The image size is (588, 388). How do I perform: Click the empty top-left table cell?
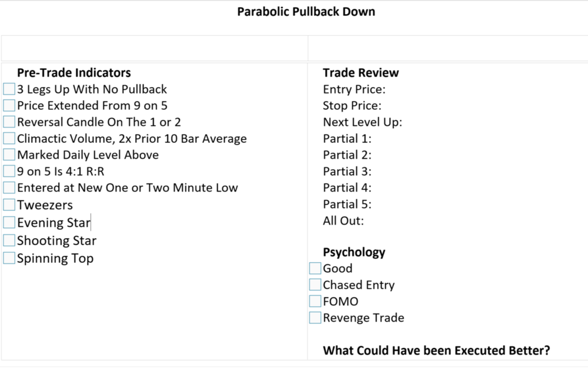point(154,48)
